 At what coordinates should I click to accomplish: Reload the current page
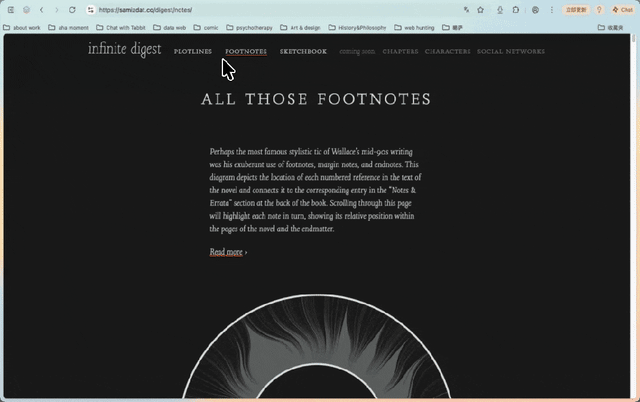click(72, 10)
